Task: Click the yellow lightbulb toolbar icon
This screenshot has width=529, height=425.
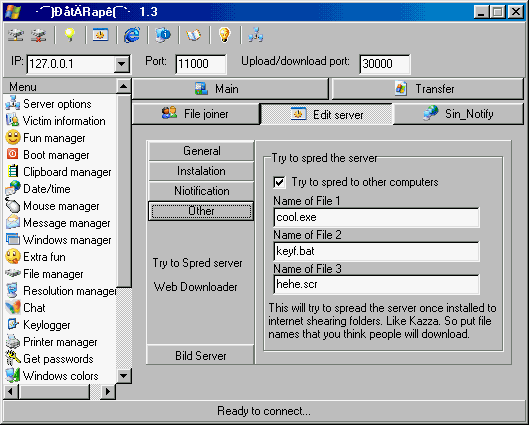Action: [x=69, y=35]
